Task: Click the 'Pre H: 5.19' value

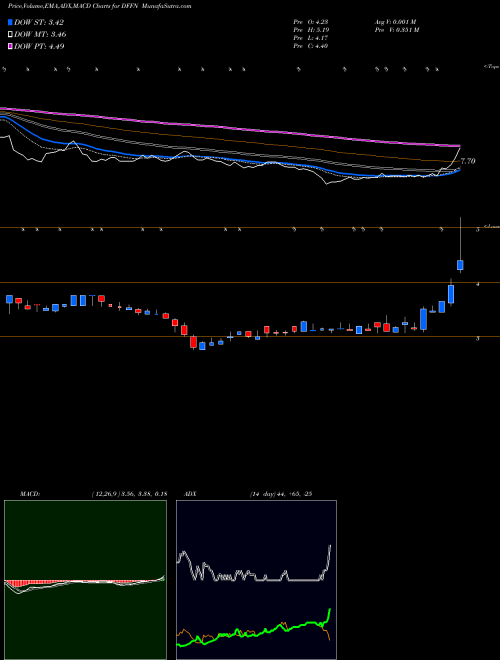Action: (311, 30)
